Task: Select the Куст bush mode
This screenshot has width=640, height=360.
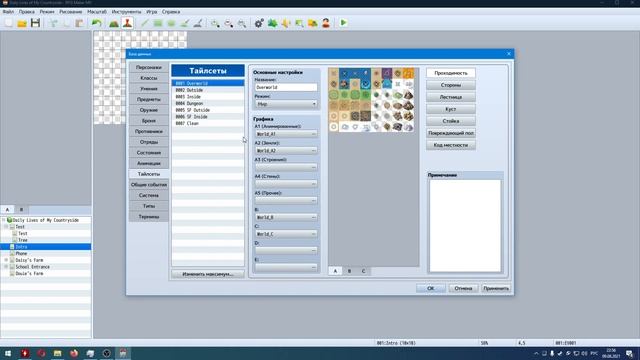Action: pyautogui.click(x=451, y=109)
